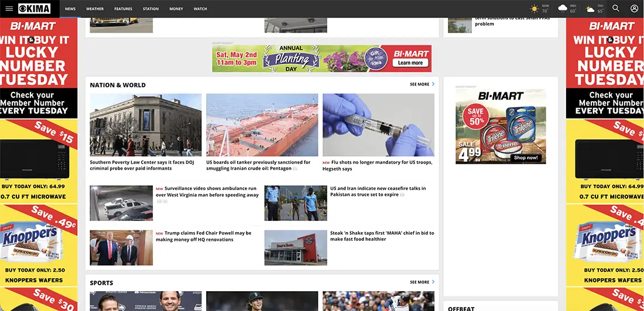Image resolution: width=644 pixels, height=311 pixels.
Task: Open Thursday forecast partly cloudy icon
Action: pos(590,9)
